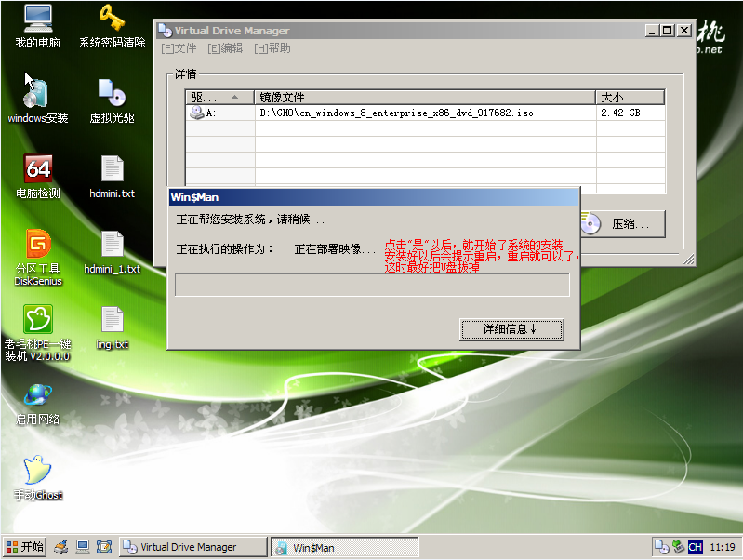Switch to Win$Man taskbar button
The image size is (743, 560).
tap(344, 547)
